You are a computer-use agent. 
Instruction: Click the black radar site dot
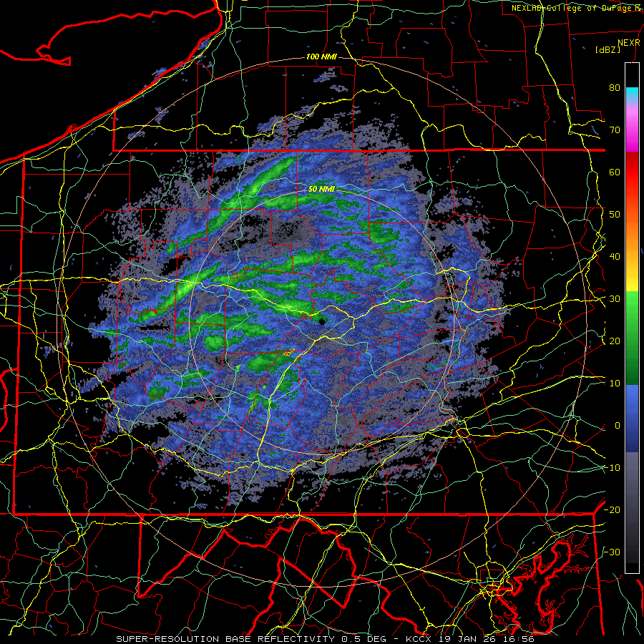pyautogui.click(x=322, y=322)
